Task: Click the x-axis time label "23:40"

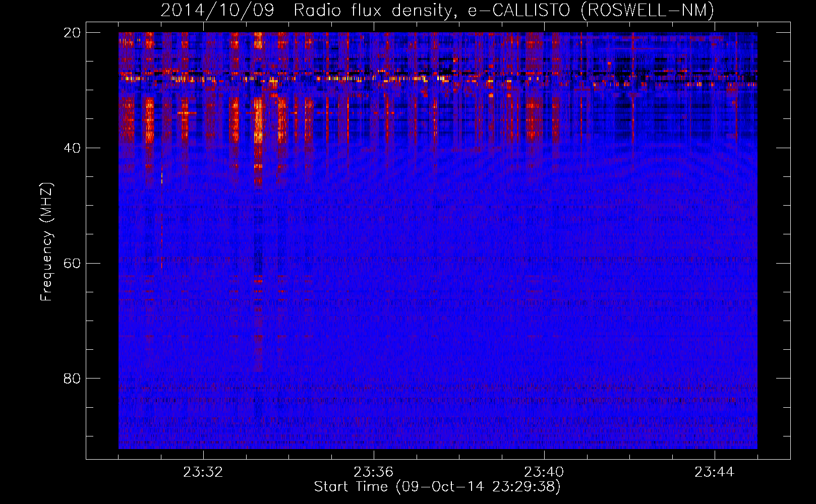Action: coord(544,472)
